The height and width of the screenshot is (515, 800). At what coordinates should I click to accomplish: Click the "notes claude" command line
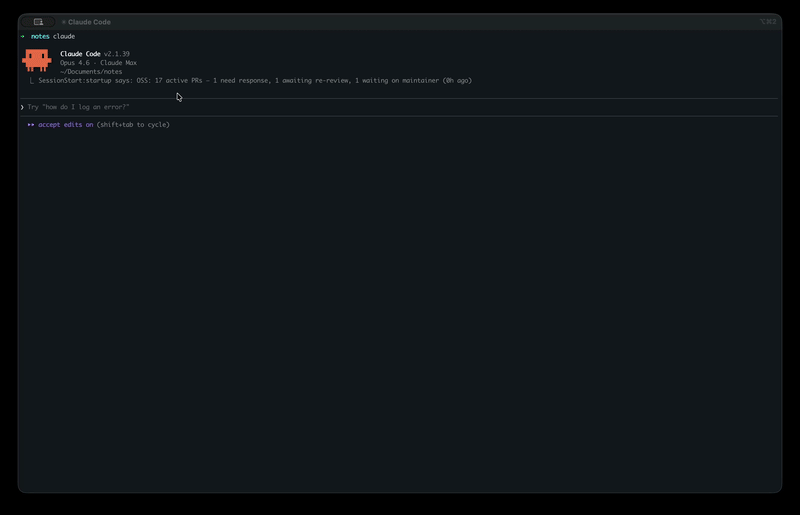point(53,36)
